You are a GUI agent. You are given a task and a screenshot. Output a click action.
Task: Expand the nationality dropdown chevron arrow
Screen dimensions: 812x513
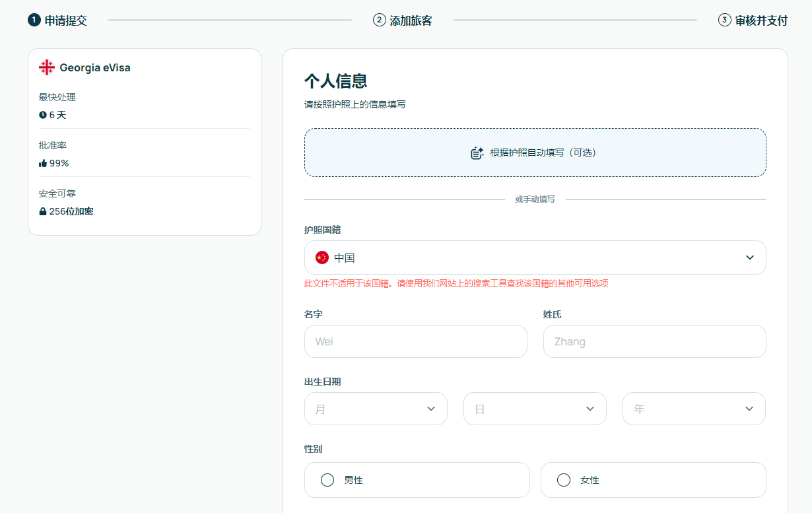click(750, 257)
